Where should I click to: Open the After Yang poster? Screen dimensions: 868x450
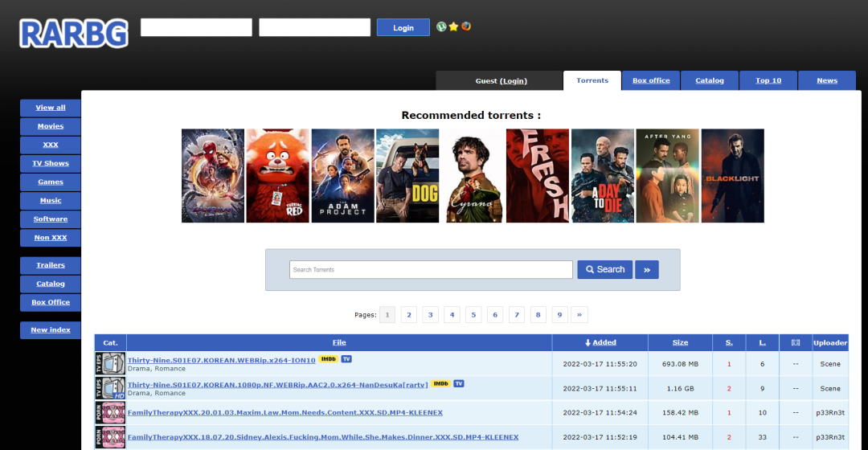click(668, 176)
